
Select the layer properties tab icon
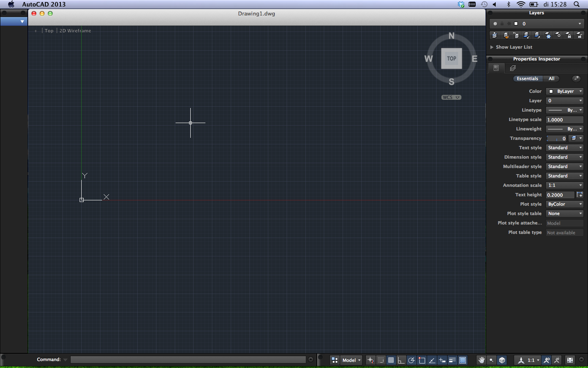coord(513,68)
